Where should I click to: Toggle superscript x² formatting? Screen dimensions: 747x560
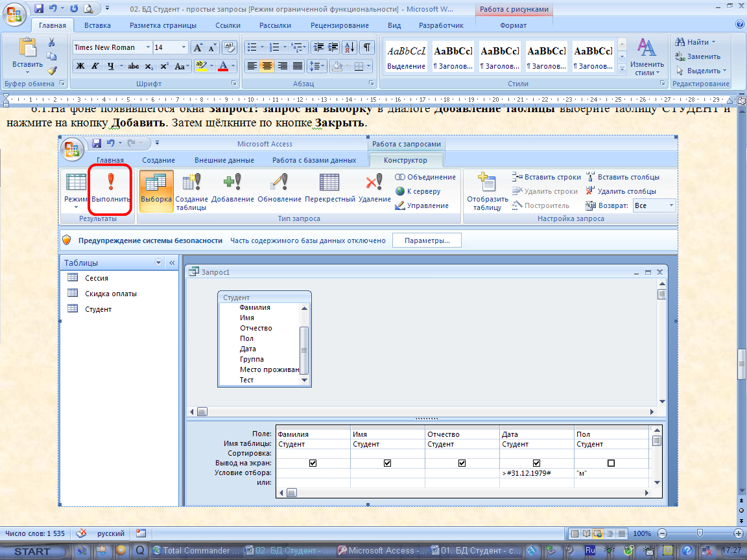[x=164, y=66]
